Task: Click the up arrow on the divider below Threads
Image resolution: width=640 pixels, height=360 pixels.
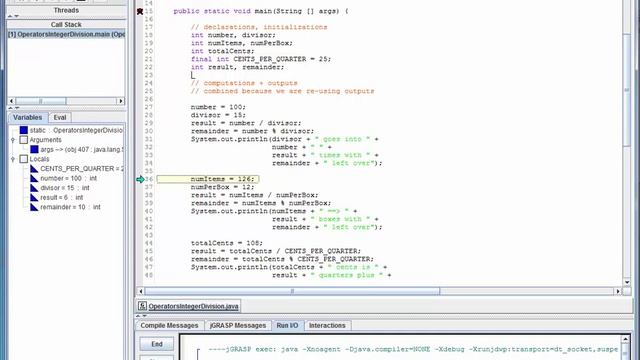Action: pos(10,16)
